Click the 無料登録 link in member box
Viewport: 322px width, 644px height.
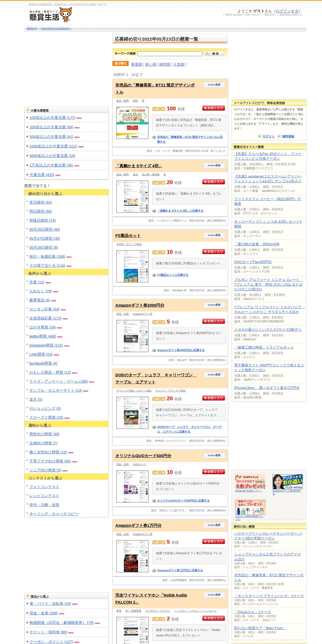point(288,136)
